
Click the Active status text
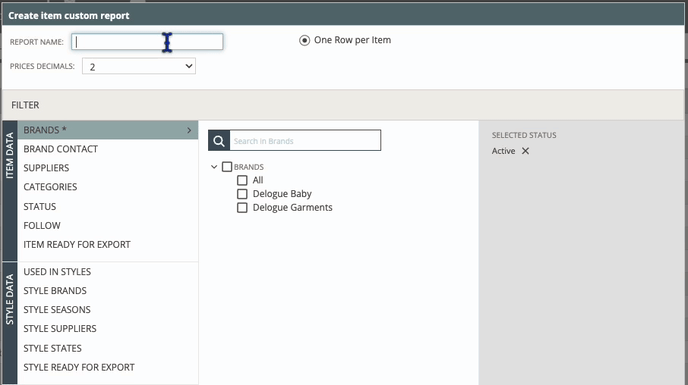point(503,151)
